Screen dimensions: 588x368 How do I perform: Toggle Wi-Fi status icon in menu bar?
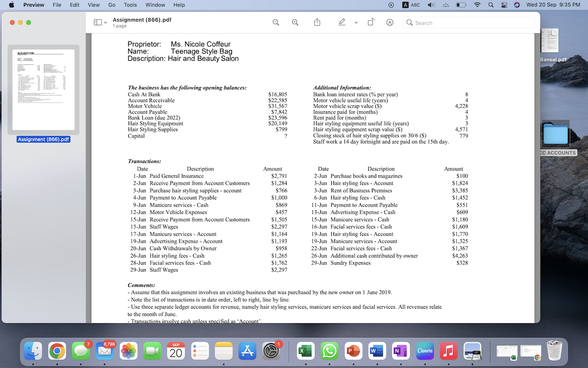[x=477, y=5]
